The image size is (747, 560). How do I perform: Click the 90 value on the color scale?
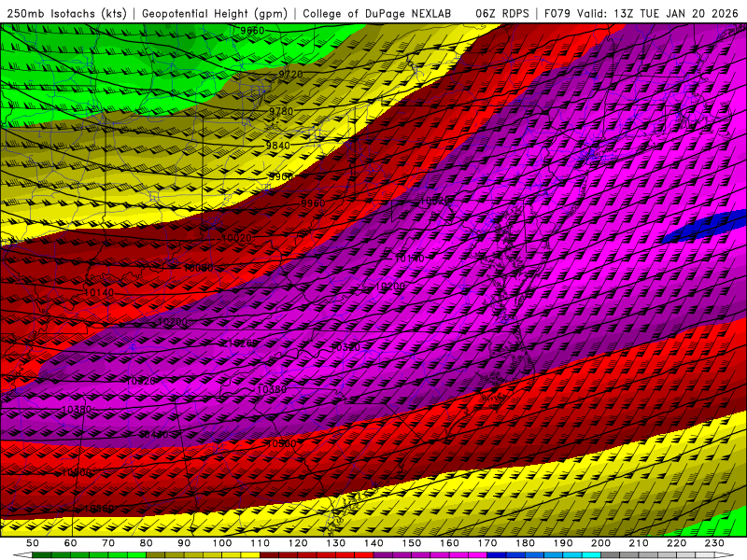click(184, 543)
